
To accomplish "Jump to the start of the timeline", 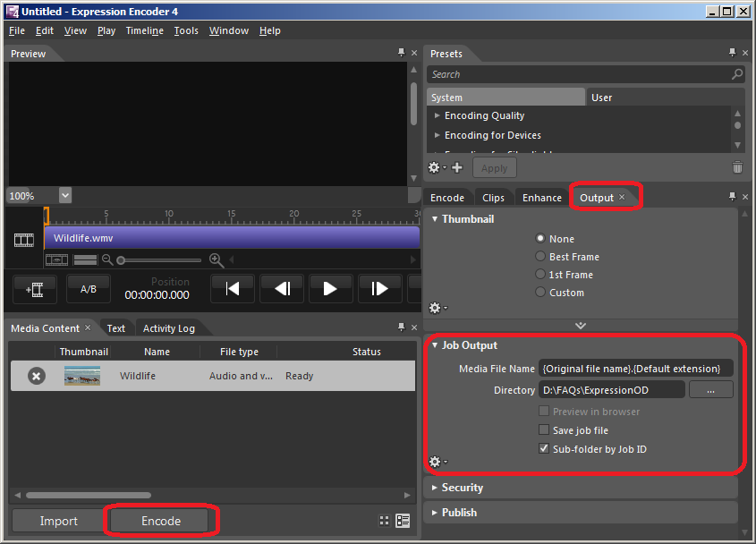I will click(233, 289).
